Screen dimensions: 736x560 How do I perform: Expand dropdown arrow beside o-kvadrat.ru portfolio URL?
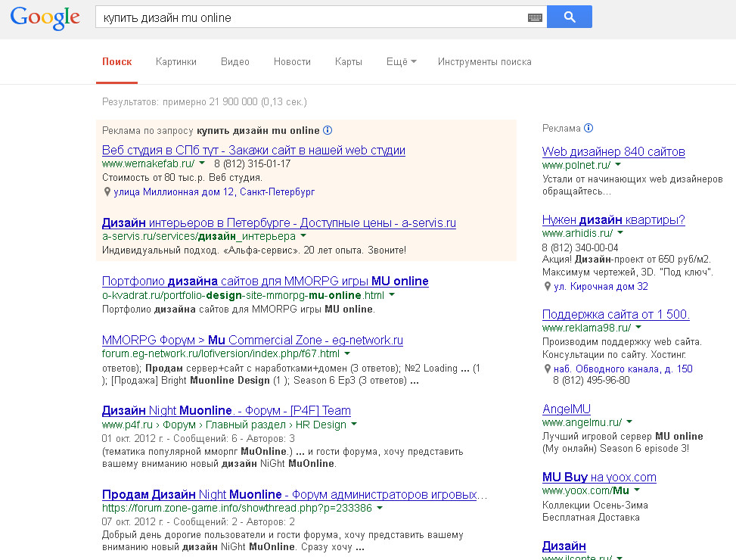tap(392, 295)
